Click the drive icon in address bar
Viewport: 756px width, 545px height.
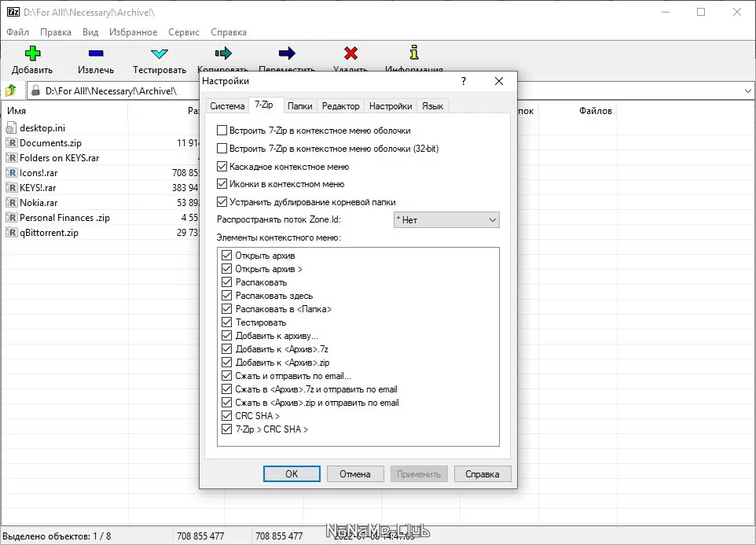[35, 90]
